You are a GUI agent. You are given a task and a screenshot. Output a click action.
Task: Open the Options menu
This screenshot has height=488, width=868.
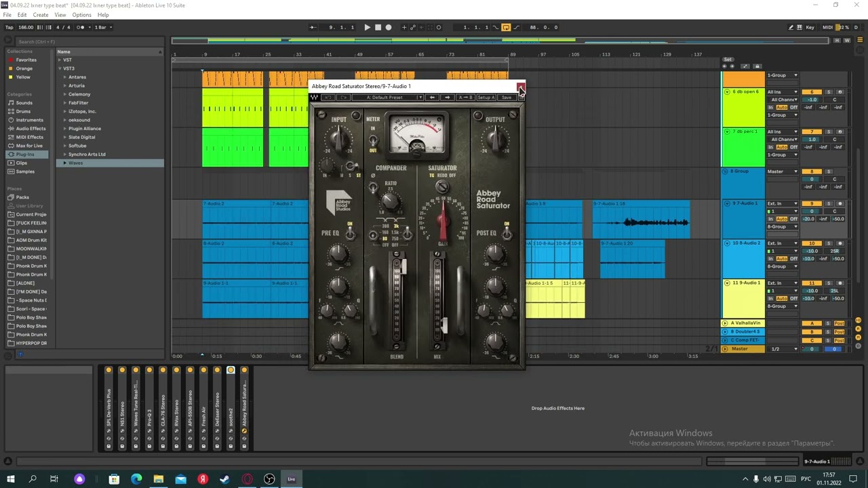81,15
